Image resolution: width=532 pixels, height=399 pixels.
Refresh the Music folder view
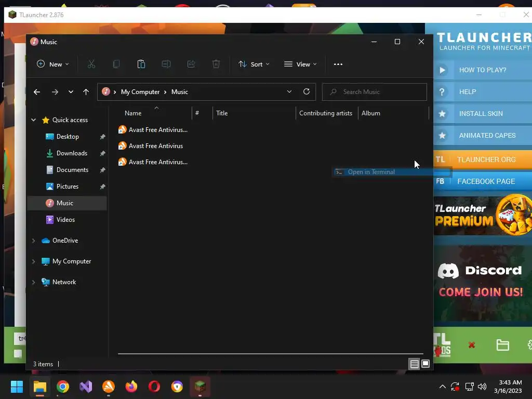point(307,91)
